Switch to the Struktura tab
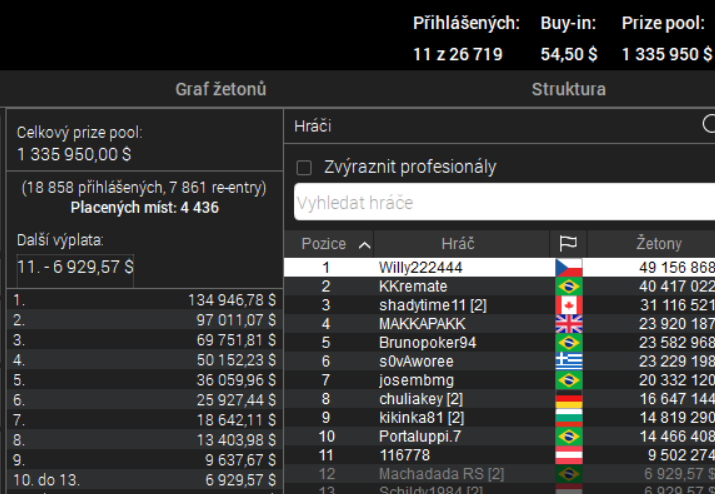 569,89
